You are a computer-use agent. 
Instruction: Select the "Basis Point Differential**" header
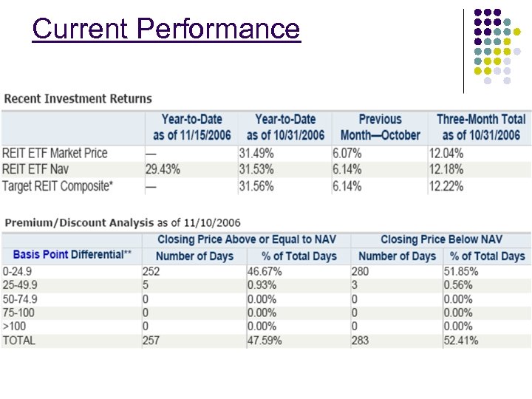(72, 254)
